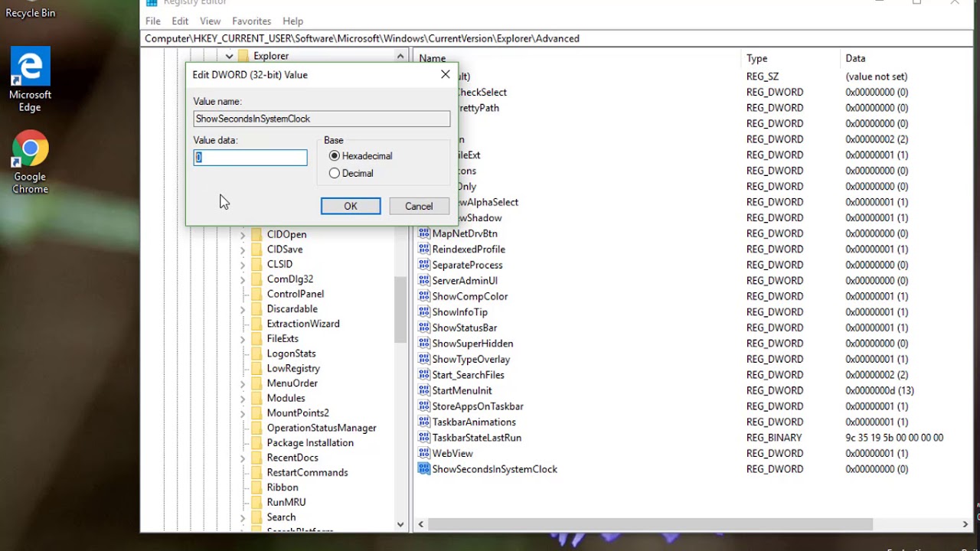Open the View menu
The image size is (980, 551).
click(210, 21)
